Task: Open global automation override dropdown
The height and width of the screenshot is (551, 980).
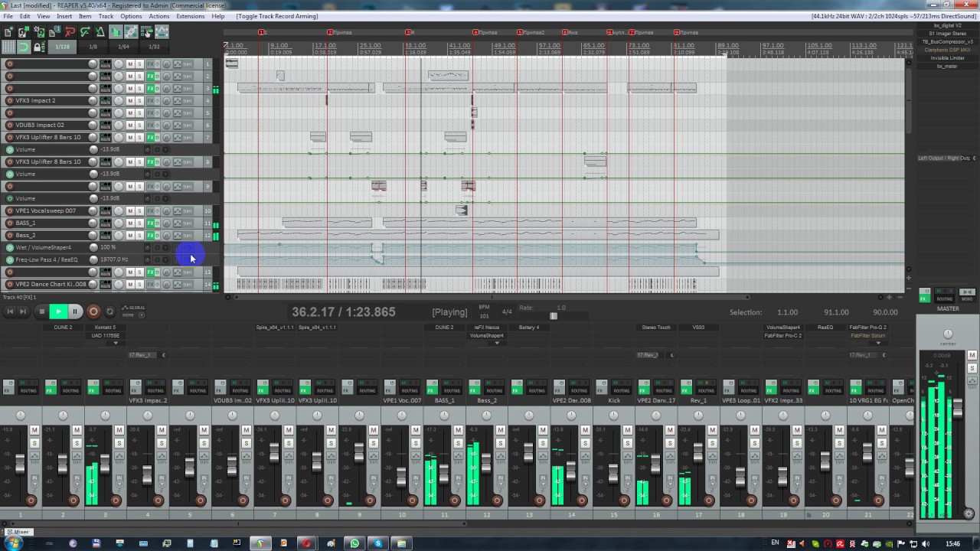Action: pyautogui.click(x=142, y=315)
